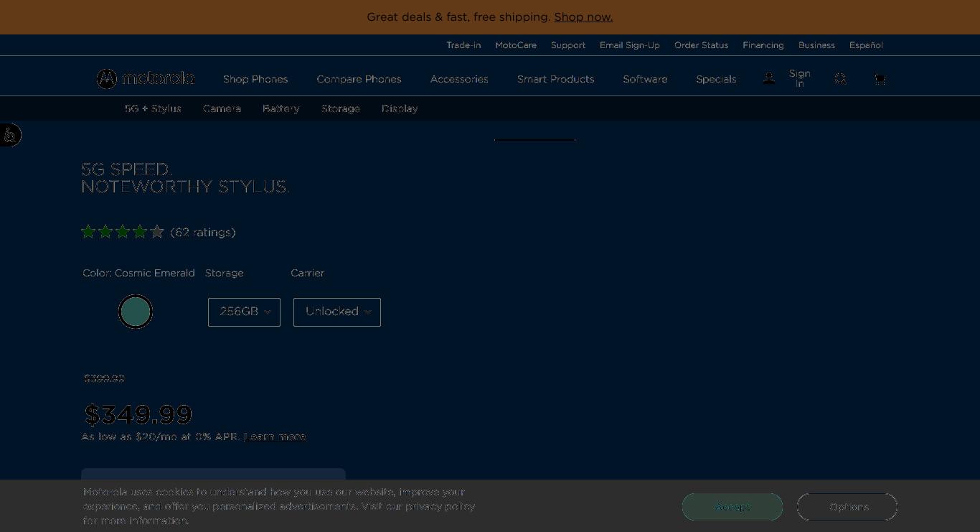Jump to the Battery section
Image resolution: width=980 pixels, height=532 pixels.
point(281,108)
